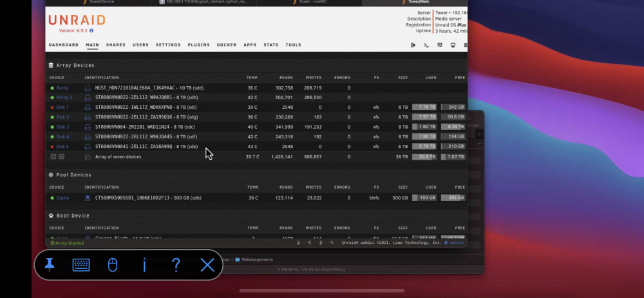Click the info 'i' icon in remote toolbar
644x298 pixels.
[x=144, y=265]
